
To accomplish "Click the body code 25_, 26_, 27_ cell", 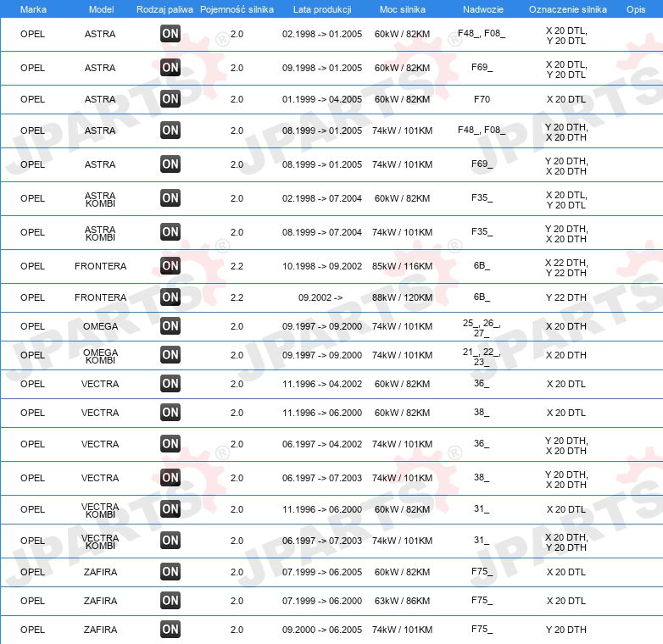I will [482, 328].
